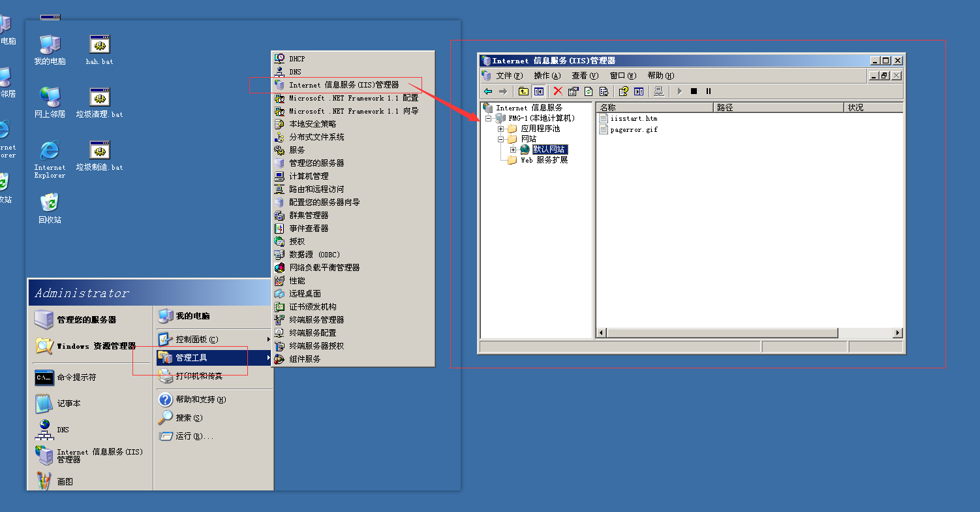
Task: Launch 记事本 from the Start menu
Action: 91,404
